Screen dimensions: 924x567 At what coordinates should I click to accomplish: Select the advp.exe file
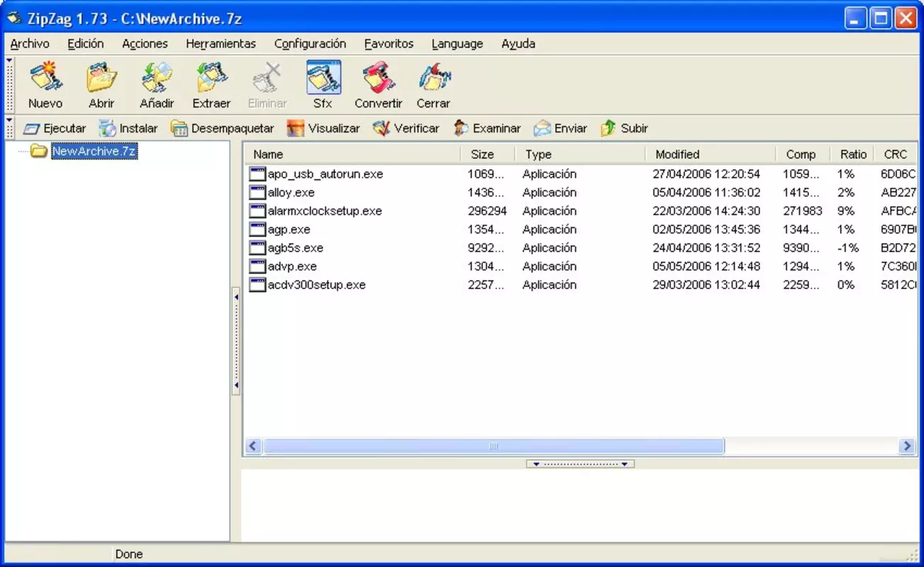point(292,266)
